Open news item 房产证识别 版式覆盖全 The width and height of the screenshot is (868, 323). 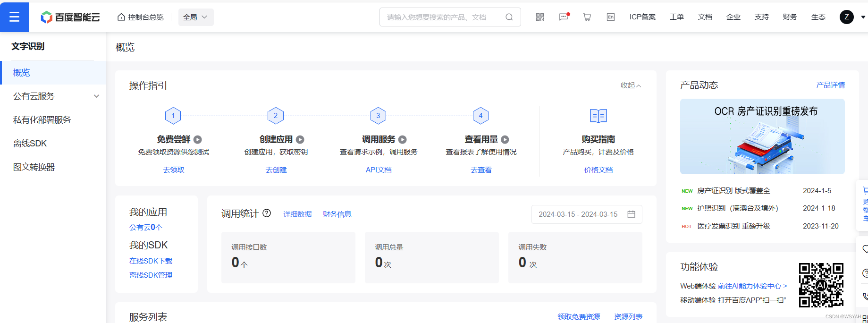point(733,191)
